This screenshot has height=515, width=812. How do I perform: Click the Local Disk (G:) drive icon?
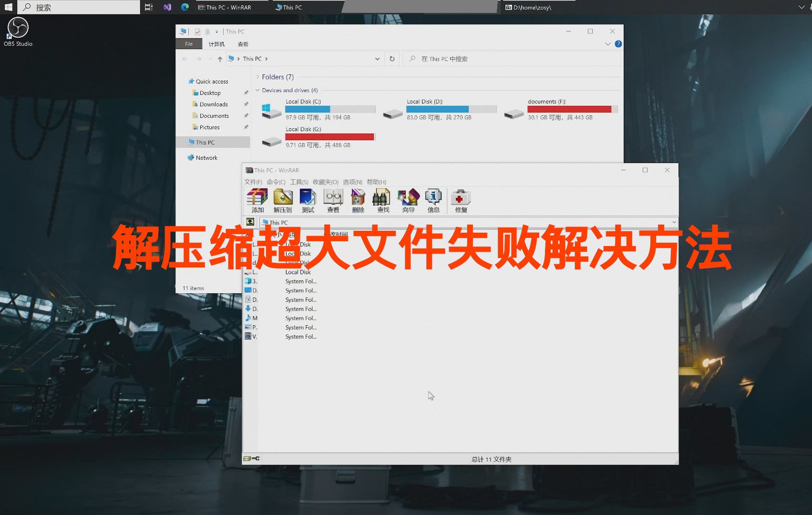271,141
